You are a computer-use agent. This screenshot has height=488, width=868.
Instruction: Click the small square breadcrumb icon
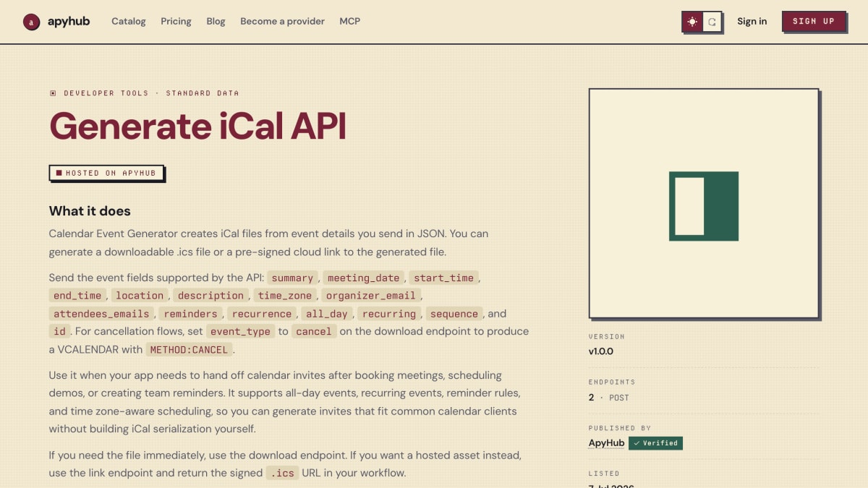click(x=53, y=93)
